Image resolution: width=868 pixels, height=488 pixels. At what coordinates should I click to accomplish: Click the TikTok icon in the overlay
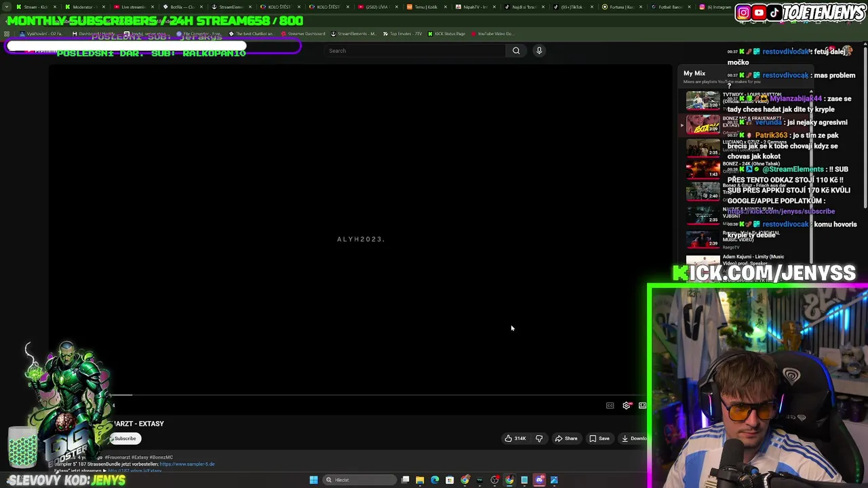[x=774, y=12]
